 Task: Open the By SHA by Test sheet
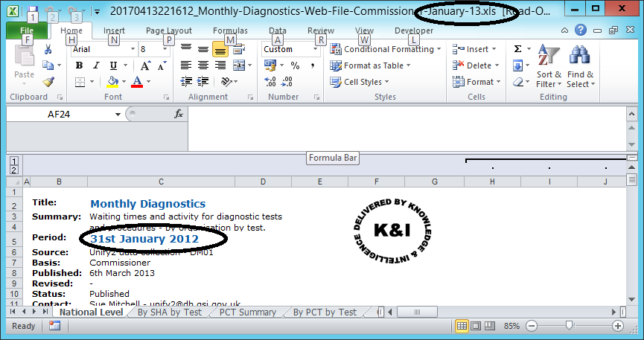(169, 312)
